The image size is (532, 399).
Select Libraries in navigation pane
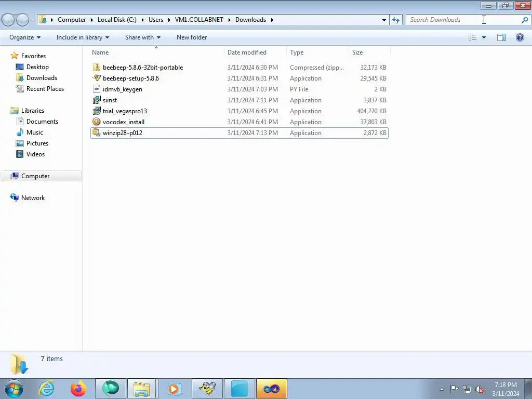point(33,111)
